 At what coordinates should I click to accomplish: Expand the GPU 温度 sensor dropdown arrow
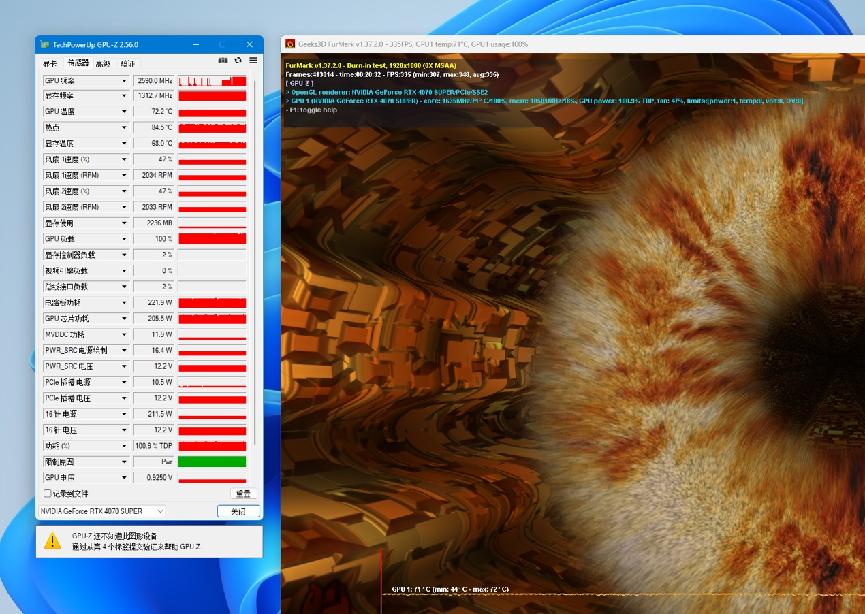124,112
